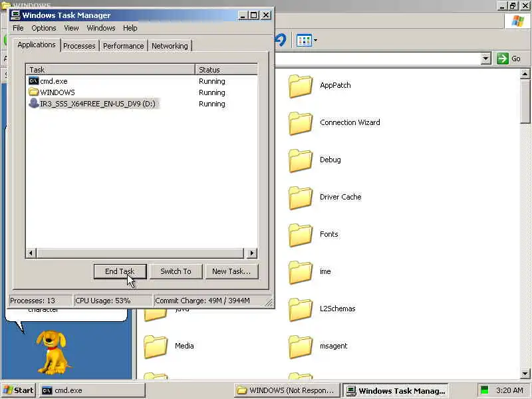
Task: Click the task list left scroll arrow
Action: coord(31,253)
